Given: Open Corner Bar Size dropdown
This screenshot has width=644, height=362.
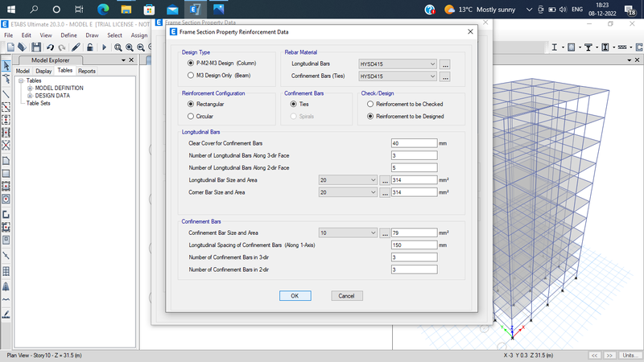Looking at the screenshot, I should tap(348, 192).
